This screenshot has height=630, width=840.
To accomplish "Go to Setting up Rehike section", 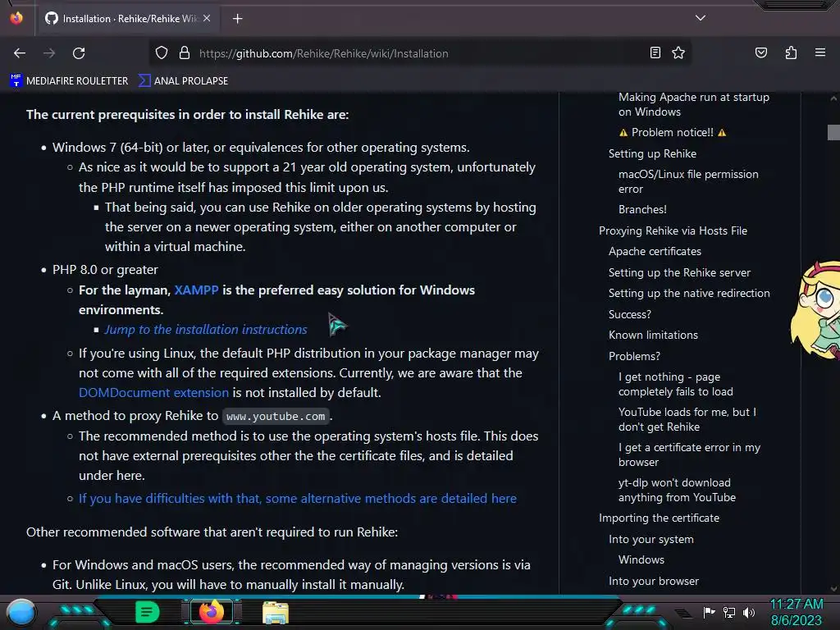I will pos(652,153).
